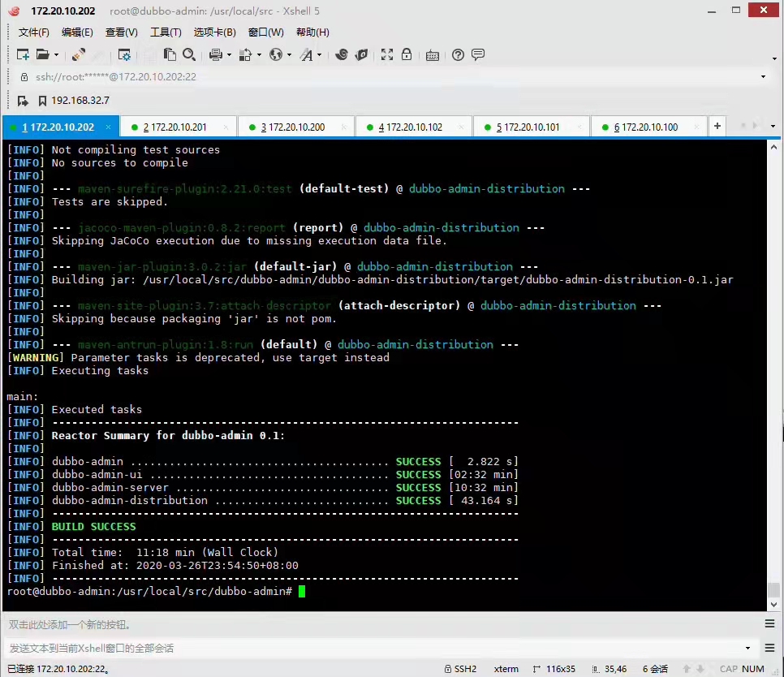Click the BUILD SUCCESS terminal line

point(93,527)
